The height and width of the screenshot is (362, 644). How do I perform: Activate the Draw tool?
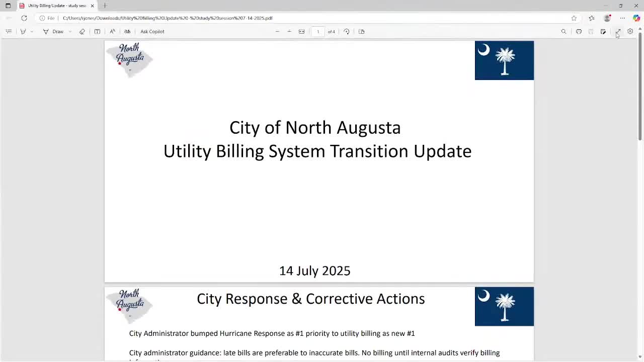pos(53,31)
